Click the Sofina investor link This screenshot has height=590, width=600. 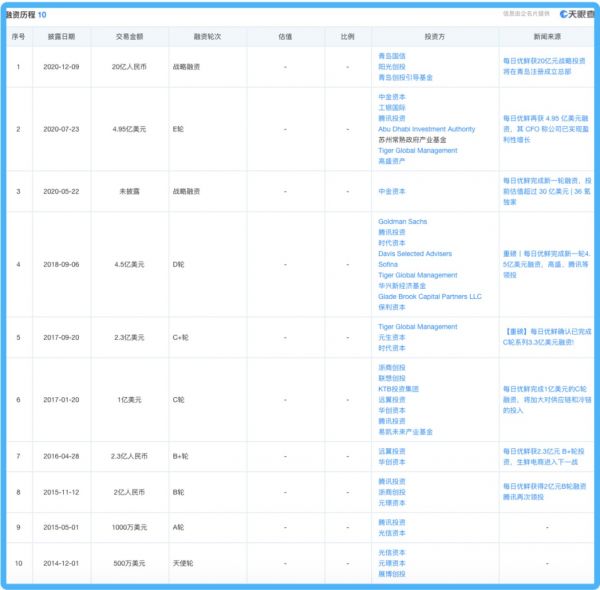pyautogui.click(x=389, y=264)
